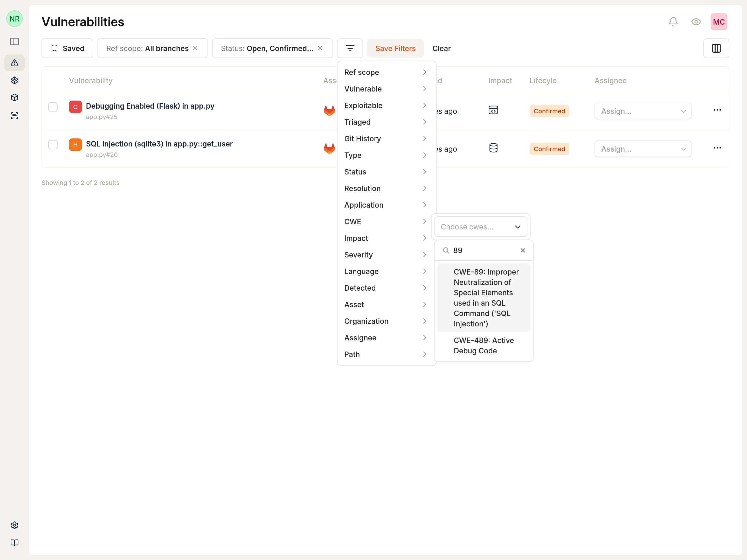Expand the Ref scope filter submenu
The height and width of the screenshot is (560, 747).
click(386, 72)
